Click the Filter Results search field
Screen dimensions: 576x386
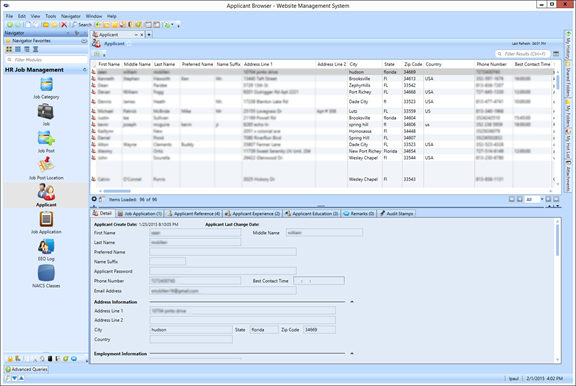[523, 54]
